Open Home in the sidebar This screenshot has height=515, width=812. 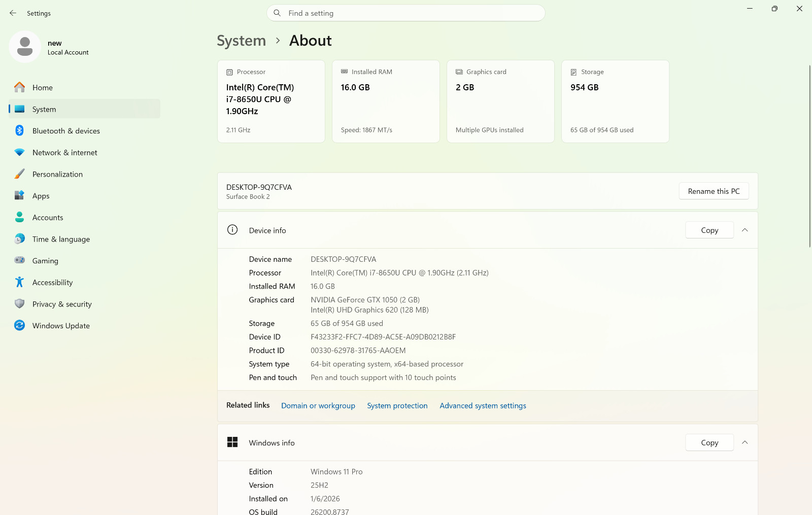(x=84, y=87)
